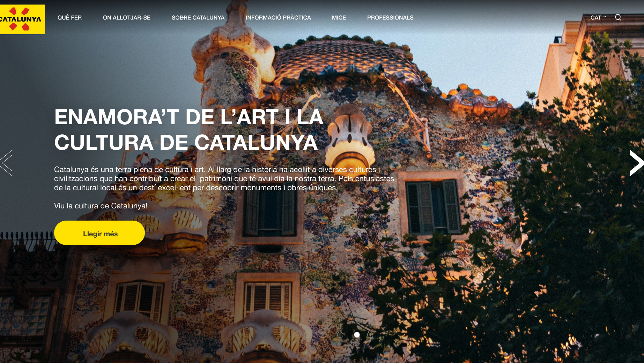
Task: Select the third carousel dot
Action: pos(340,335)
